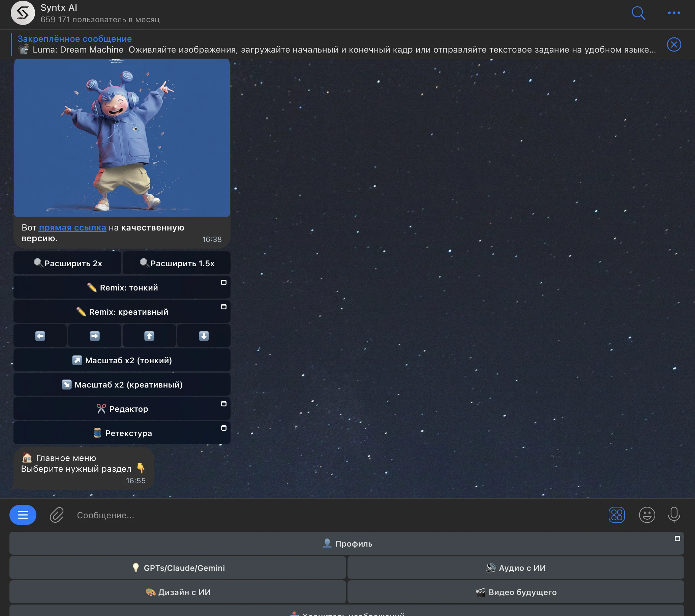Dismiss the pinned message banner

pos(673,44)
